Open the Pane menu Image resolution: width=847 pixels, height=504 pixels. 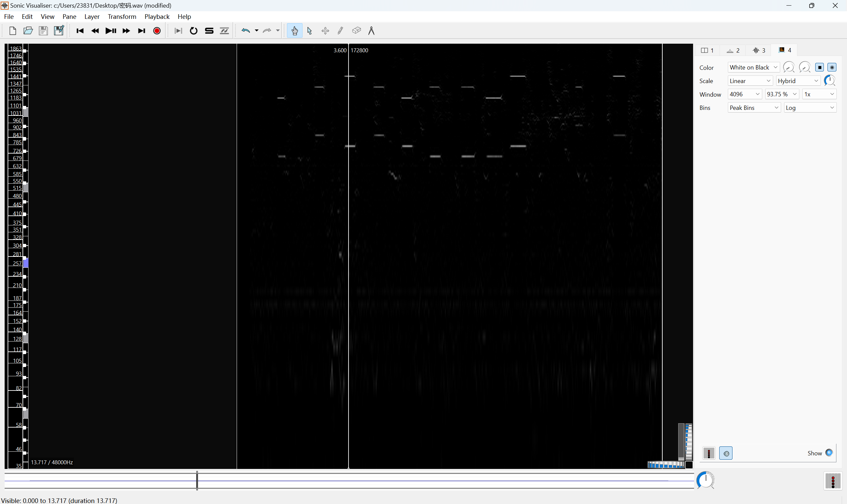(x=69, y=17)
